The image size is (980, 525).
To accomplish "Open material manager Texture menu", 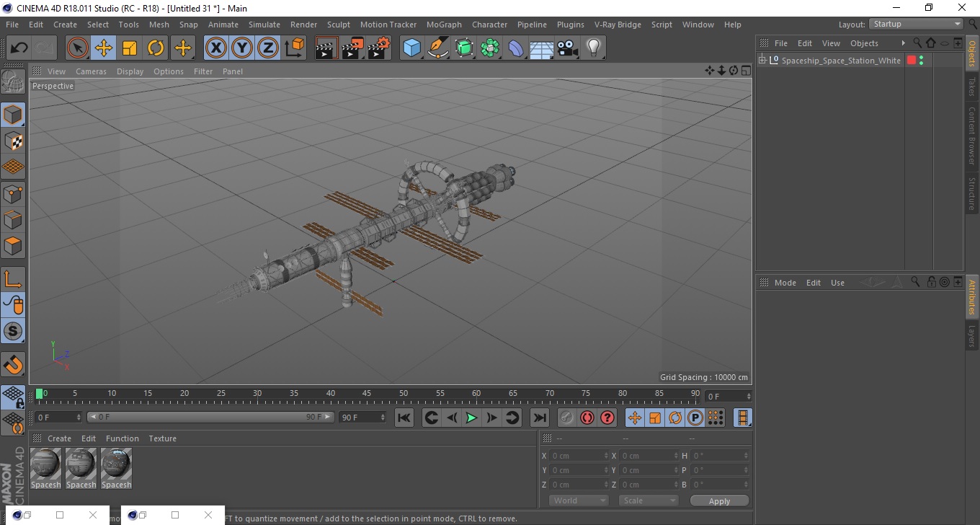I will coord(163,438).
